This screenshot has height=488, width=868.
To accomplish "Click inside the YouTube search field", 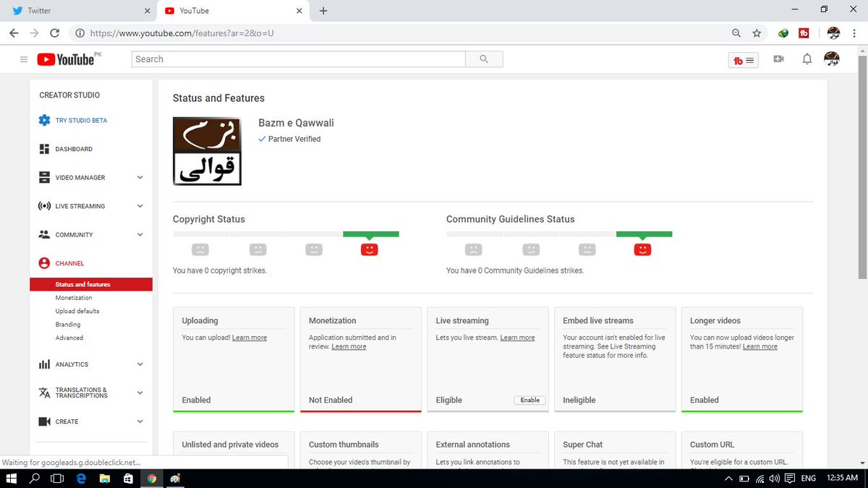I will [x=299, y=59].
